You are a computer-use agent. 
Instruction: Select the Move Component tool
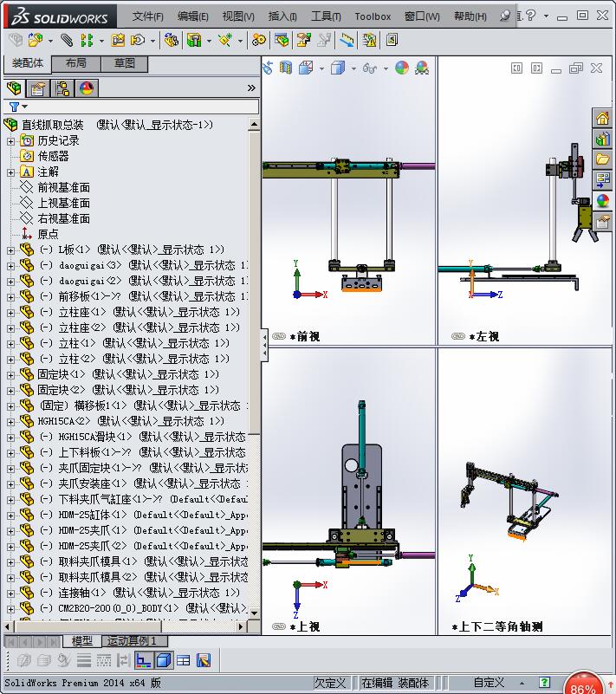138,40
